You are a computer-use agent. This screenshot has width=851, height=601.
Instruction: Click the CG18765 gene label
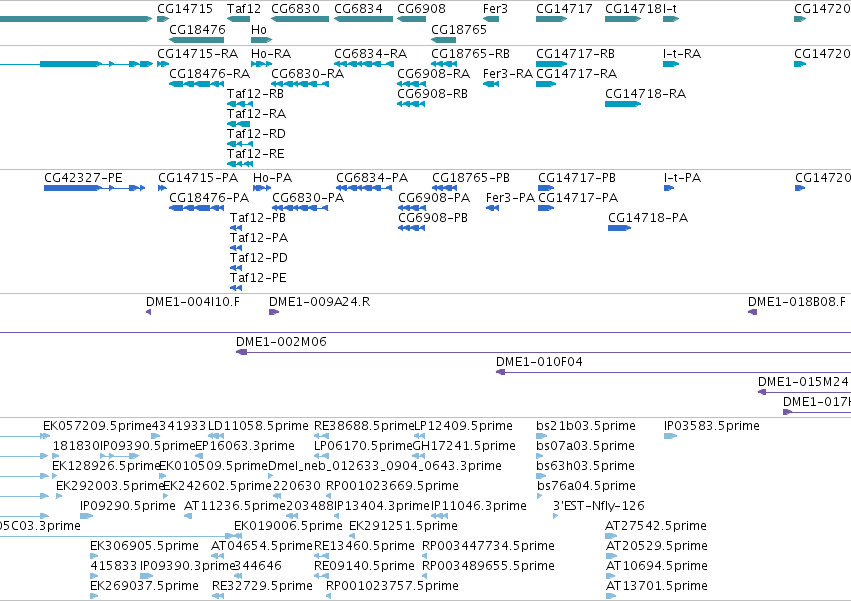click(x=459, y=29)
